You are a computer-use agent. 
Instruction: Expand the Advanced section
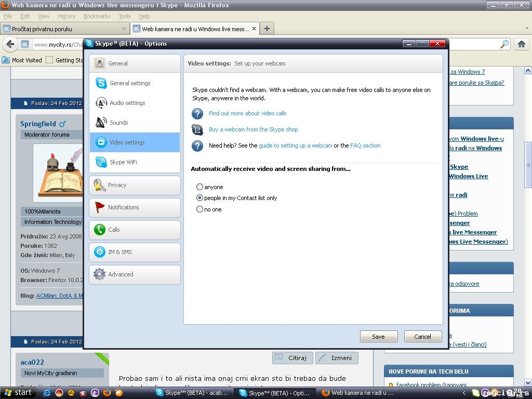point(135,274)
